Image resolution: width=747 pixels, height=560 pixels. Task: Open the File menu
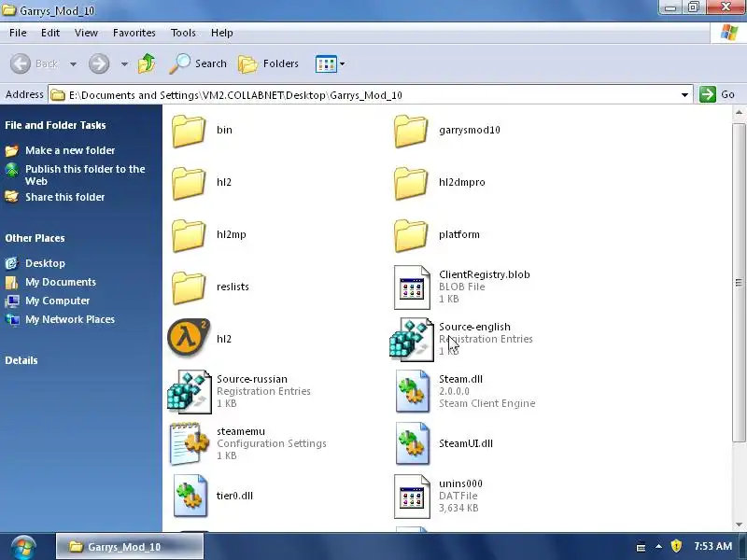point(18,33)
